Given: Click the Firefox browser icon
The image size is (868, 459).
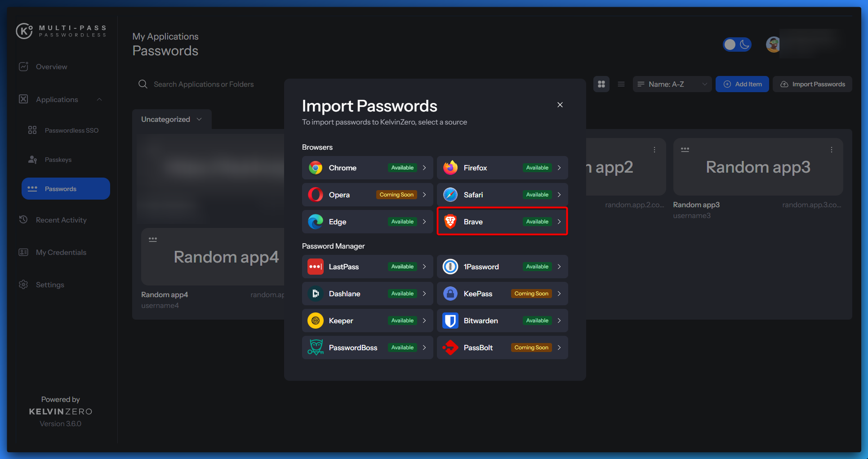Looking at the screenshot, I should tap(450, 168).
